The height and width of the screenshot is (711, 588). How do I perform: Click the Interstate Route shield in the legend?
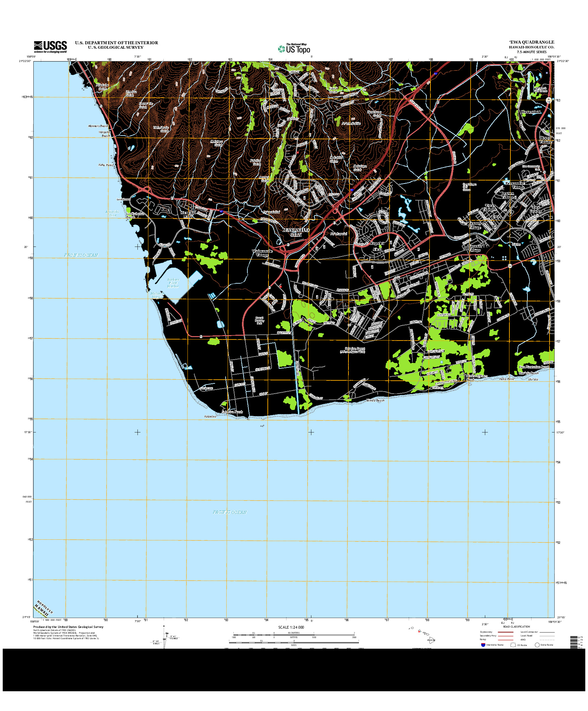[483, 645]
